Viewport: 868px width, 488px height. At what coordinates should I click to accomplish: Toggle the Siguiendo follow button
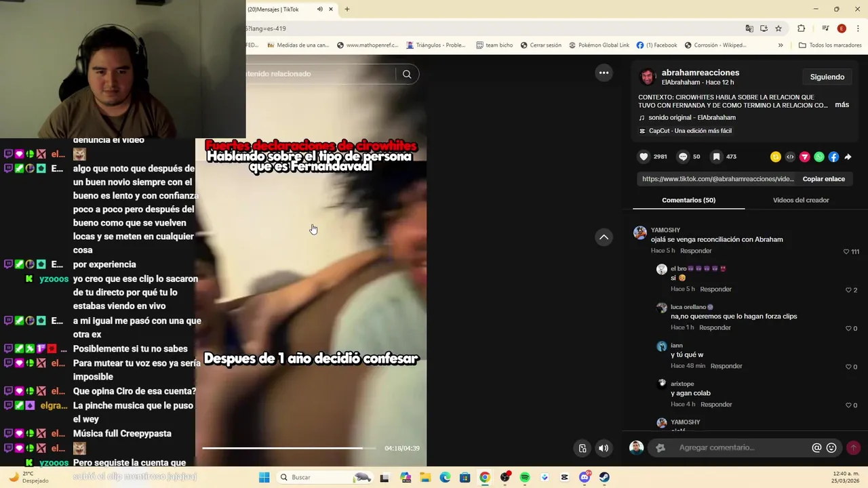click(x=827, y=77)
